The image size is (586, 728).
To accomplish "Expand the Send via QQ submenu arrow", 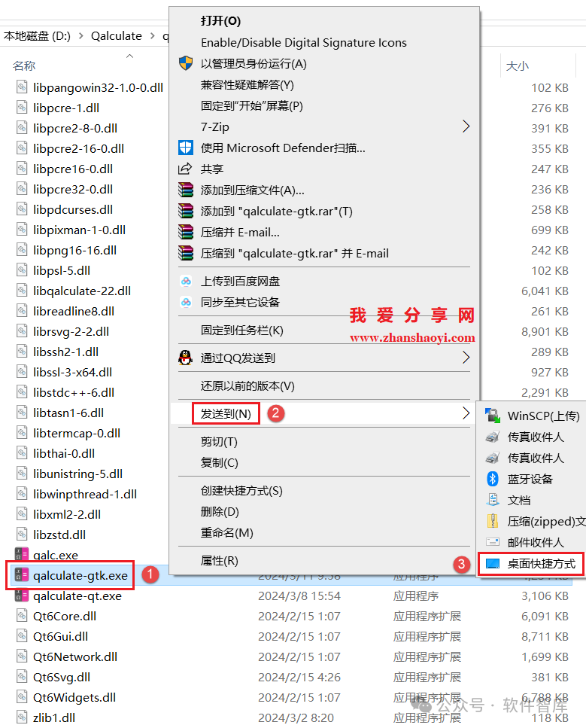I will [466, 358].
